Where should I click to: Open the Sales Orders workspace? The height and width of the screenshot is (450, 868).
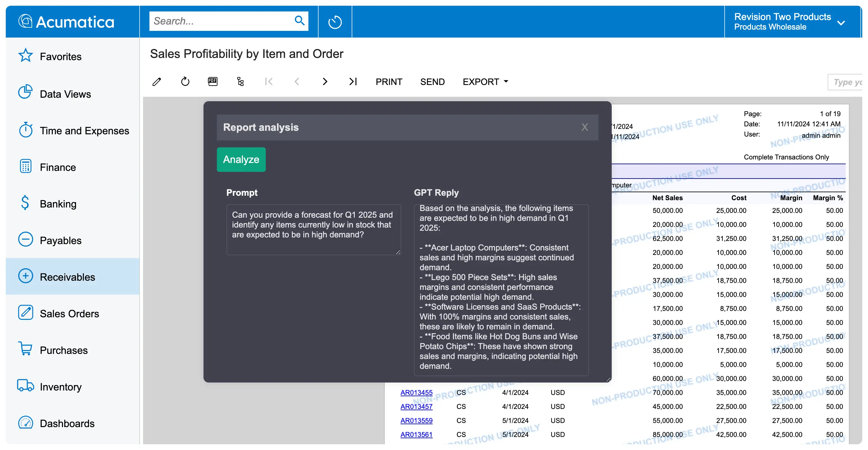(69, 313)
